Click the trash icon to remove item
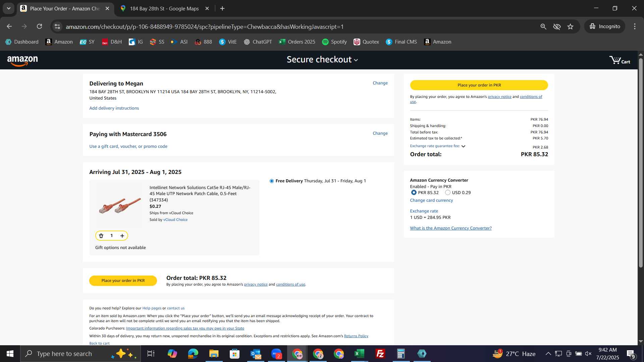This screenshot has width=644, height=362. point(101,236)
